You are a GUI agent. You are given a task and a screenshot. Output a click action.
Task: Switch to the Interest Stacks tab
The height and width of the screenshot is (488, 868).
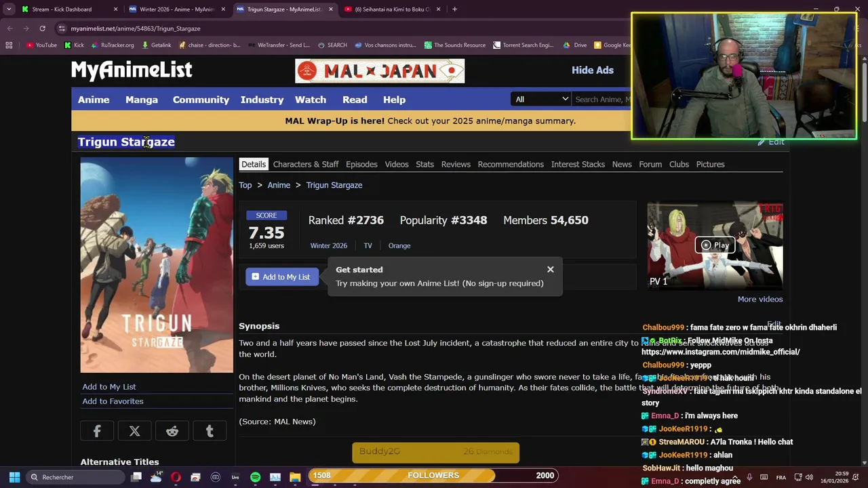point(578,164)
